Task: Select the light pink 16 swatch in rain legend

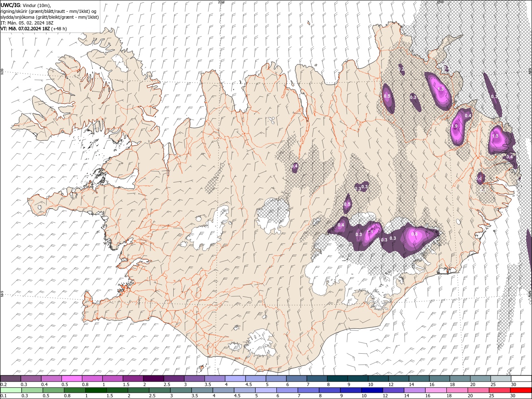Action: click(436, 390)
